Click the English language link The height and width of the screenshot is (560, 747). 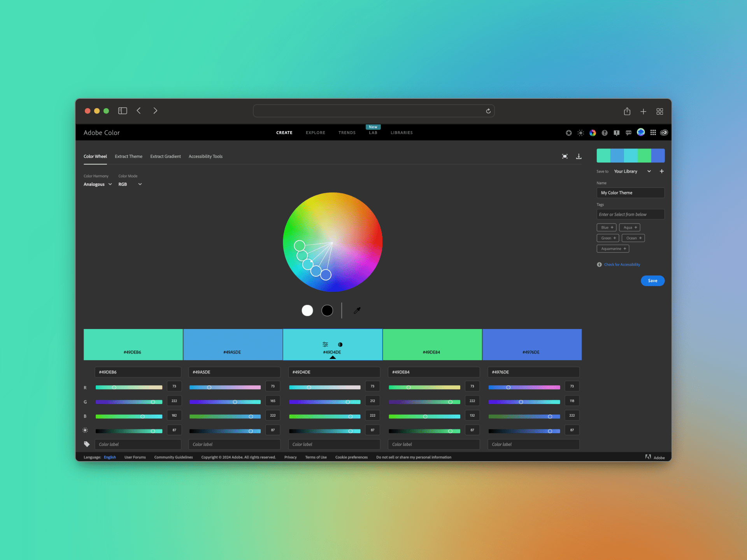[110, 457]
